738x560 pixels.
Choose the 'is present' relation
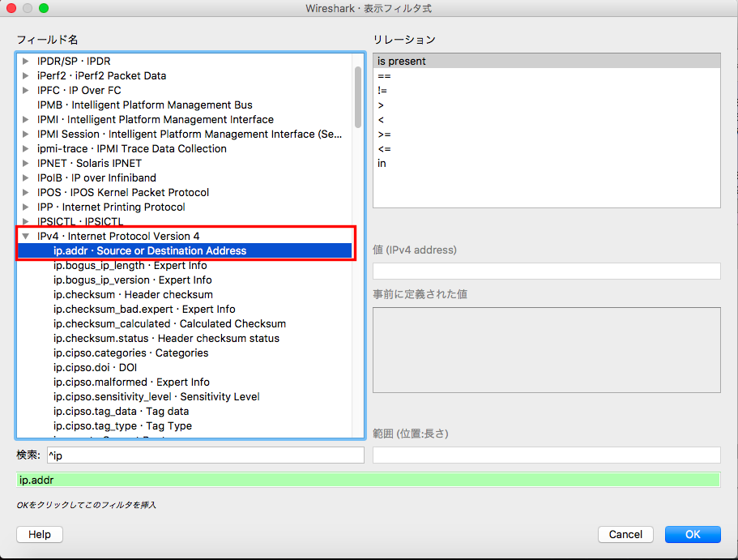tap(547, 62)
